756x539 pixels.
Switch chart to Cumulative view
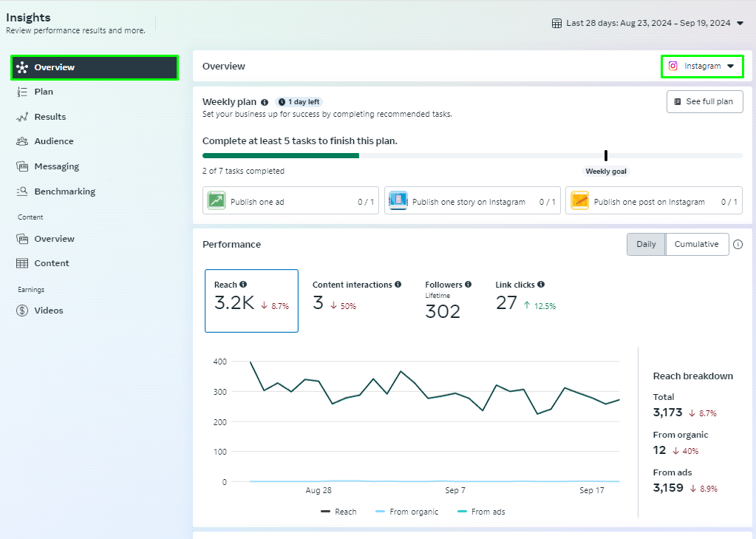(696, 245)
